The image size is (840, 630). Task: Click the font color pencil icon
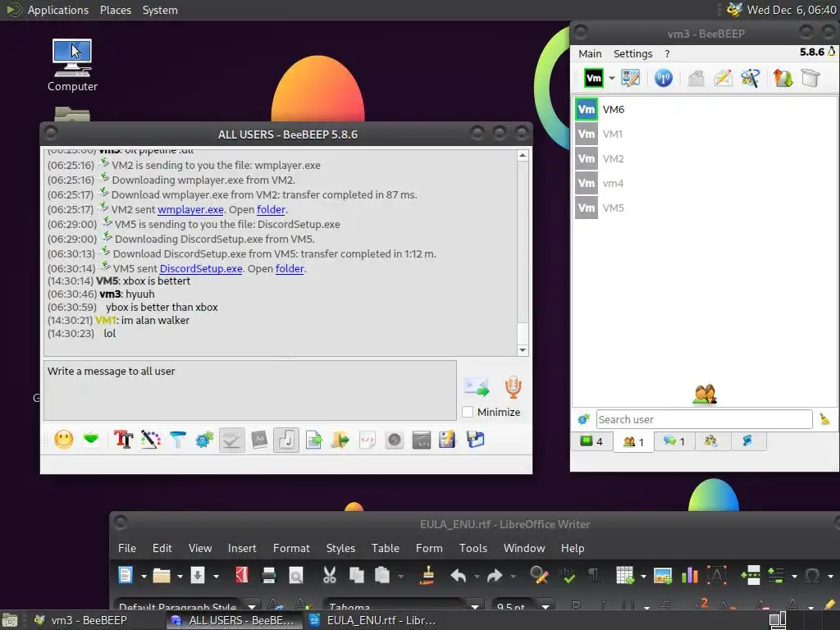pos(151,440)
